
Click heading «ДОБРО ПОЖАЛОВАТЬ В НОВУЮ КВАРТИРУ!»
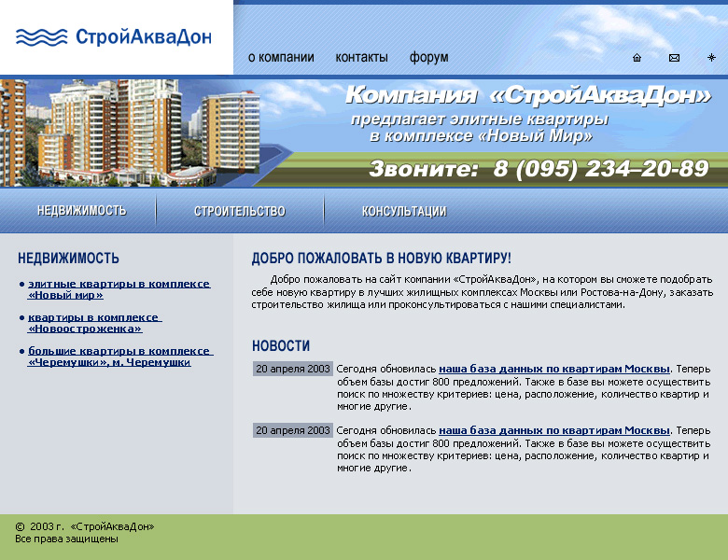[x=381, y=259]
